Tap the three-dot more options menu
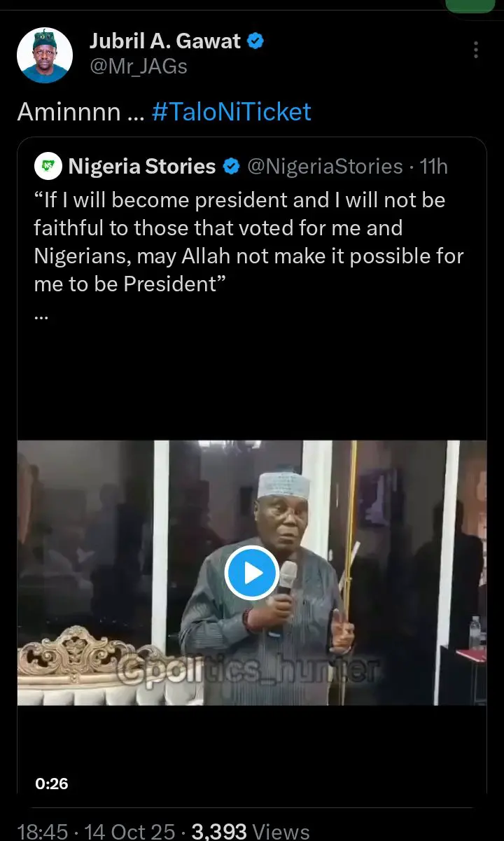Viewport: 504px width, 841px height. pyautogui.click(x=476, y=50)
